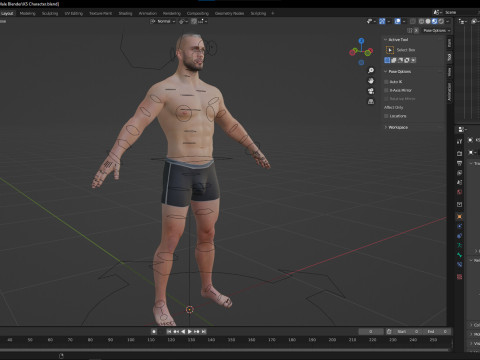This screenshot has height=360, width=480.
Task: Switch to rendered viewport shading
Action: pyautogui.click(x=441, y=21)
